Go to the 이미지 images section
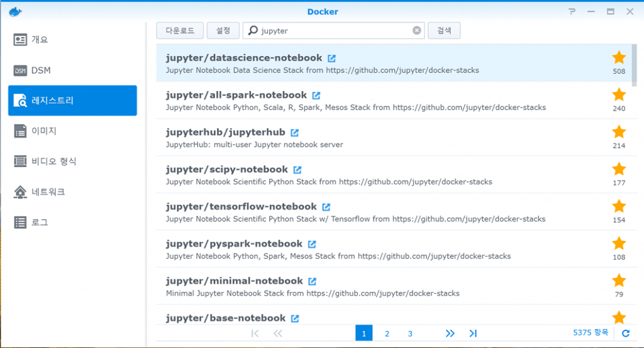 coord(72,131)
